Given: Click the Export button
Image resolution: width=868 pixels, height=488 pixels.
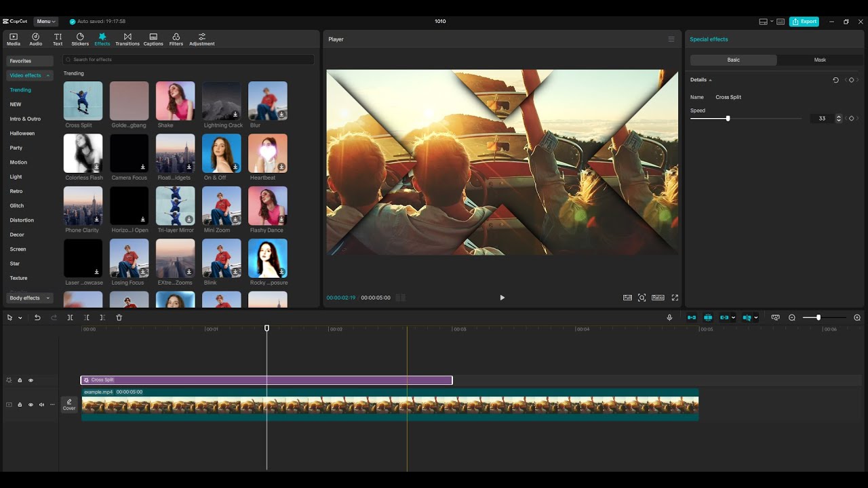Looking at the screenshot, I should point(804,21).
